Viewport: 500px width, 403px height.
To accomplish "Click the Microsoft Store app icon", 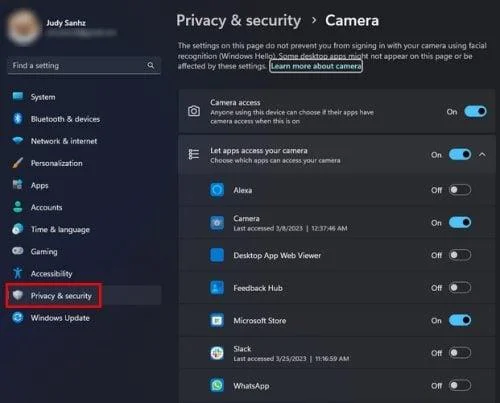I will point(217,320).
